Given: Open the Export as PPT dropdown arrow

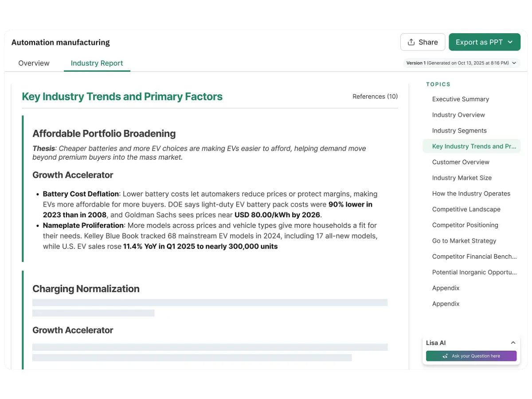Looking at the screenshot, I should tap(510, 42).
